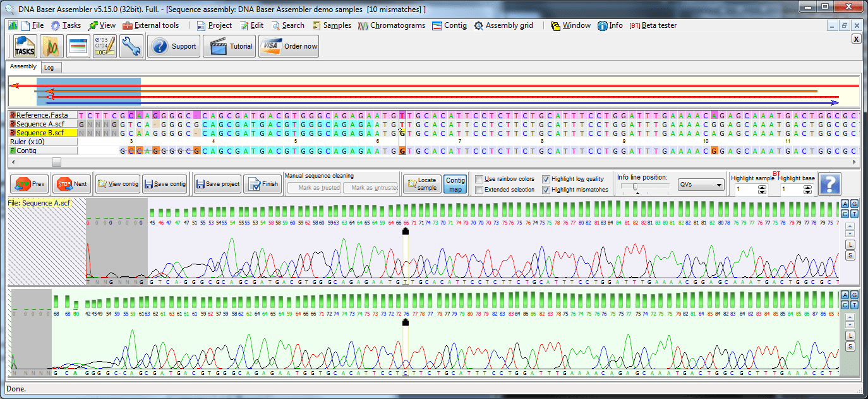Image resolution: width=868 pixels, height=399 pixels.
Task: Click the Locate sample button
Action: [x=421, y=184]
